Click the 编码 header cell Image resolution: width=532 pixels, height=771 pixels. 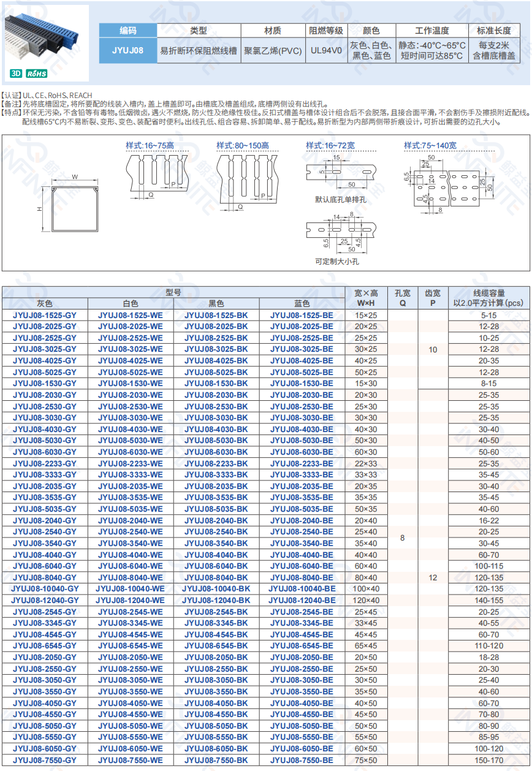128,30
